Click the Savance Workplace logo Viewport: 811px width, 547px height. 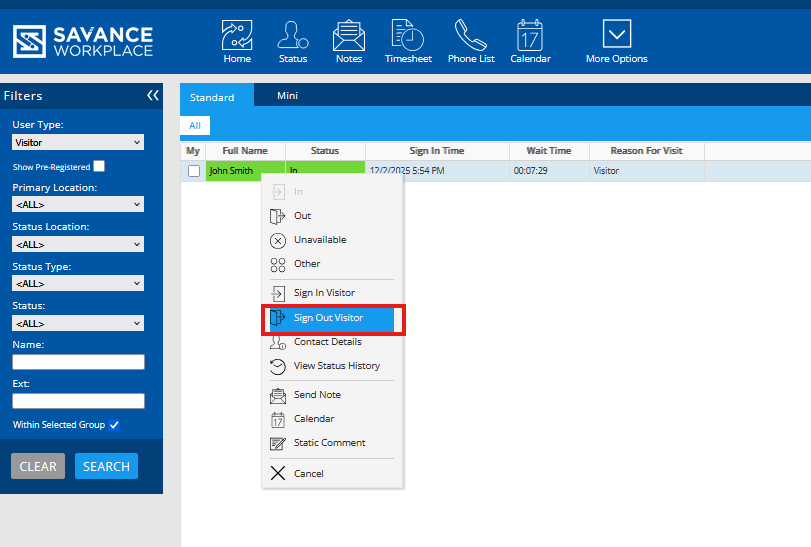pos(83,41)
